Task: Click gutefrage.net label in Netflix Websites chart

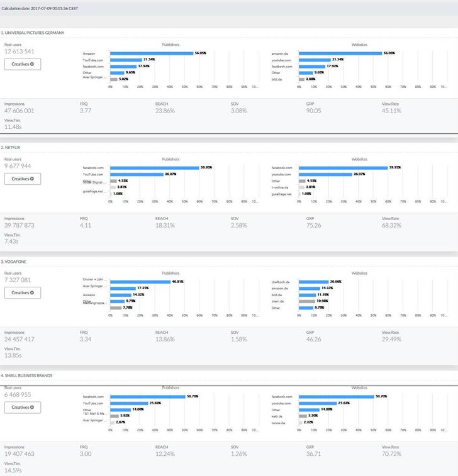Action: pyautogui.click(x=282, y=194)
